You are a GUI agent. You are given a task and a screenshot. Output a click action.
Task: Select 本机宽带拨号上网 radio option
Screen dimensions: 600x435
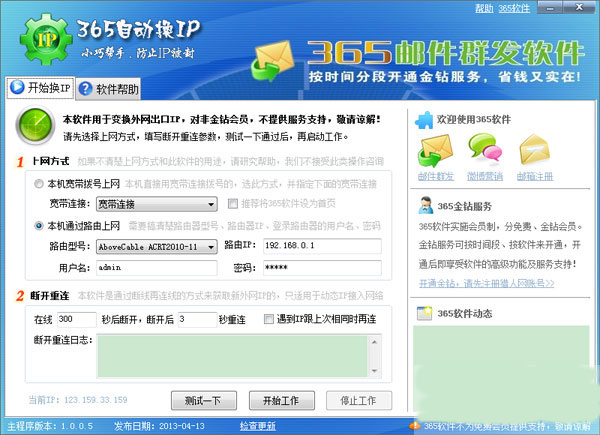39,184
